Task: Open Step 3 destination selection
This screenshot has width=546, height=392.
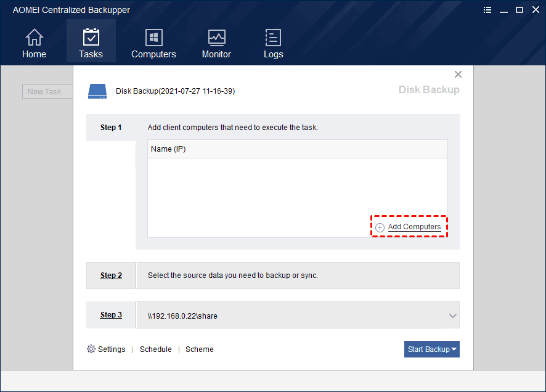Action: (x=111, y=315)
